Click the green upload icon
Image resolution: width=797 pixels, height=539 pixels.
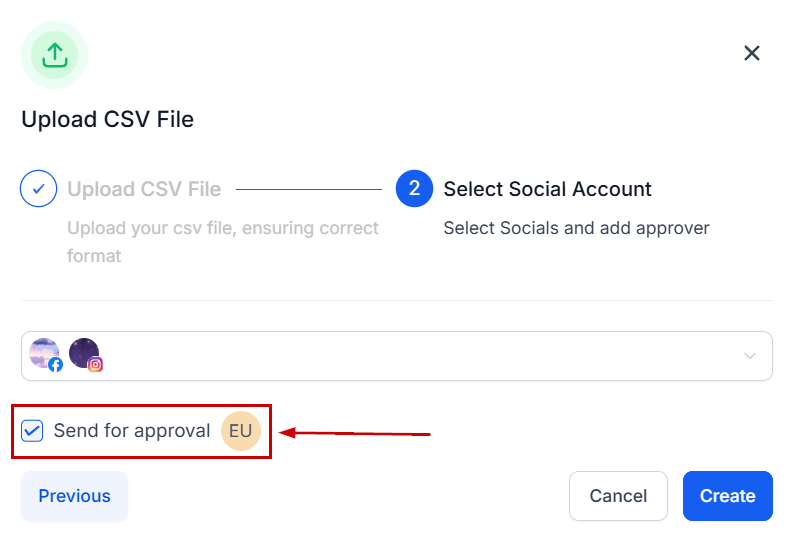coord(54,55)
